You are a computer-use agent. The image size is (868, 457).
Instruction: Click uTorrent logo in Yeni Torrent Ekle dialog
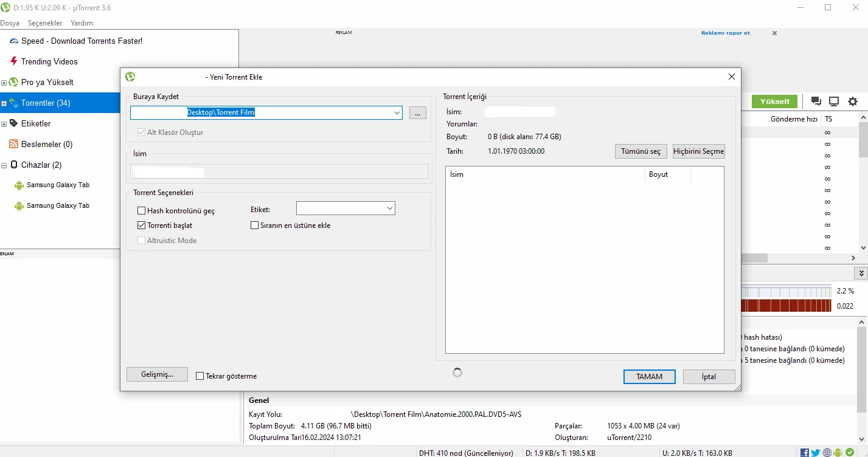pyautogui.click(x=130, y=77)
